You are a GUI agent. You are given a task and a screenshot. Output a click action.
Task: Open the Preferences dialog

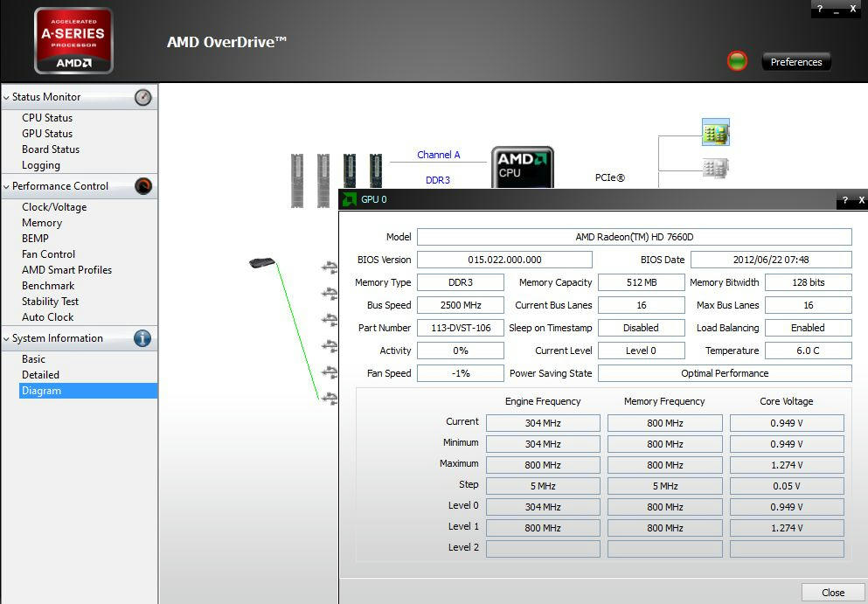[796, 62]
